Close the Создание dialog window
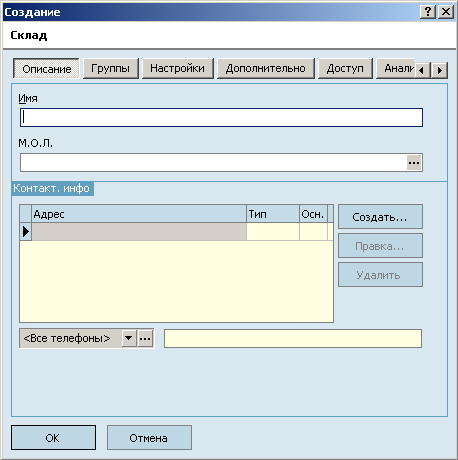 coord(446,12)
